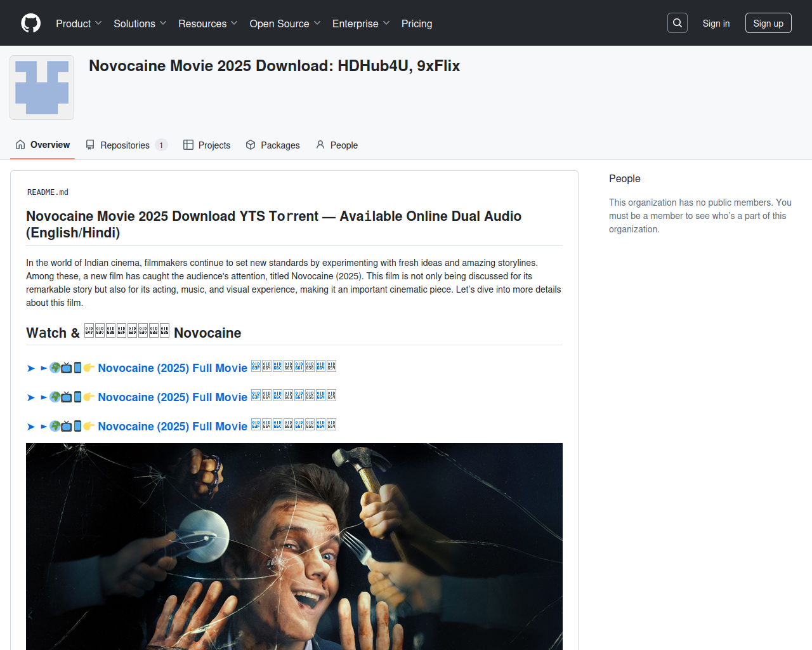Click the Repositories count badge
This screenshot has height=650, width=812.
click(161, 145)
